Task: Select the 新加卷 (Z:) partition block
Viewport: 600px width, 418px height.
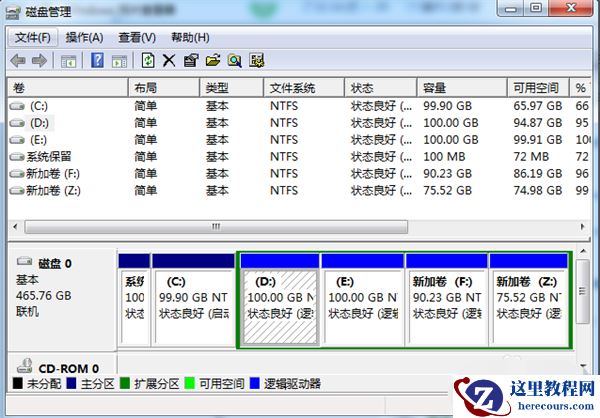Action: tap(529, 300)
